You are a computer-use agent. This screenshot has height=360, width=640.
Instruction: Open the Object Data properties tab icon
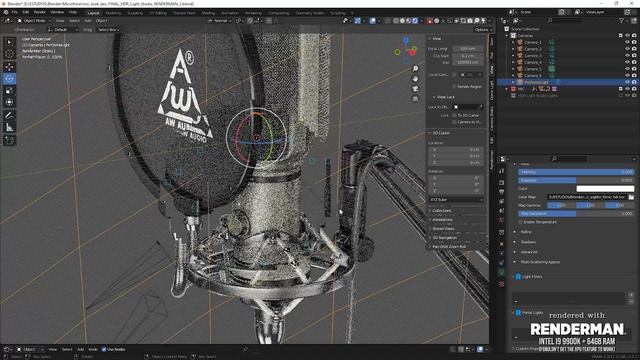502,272
